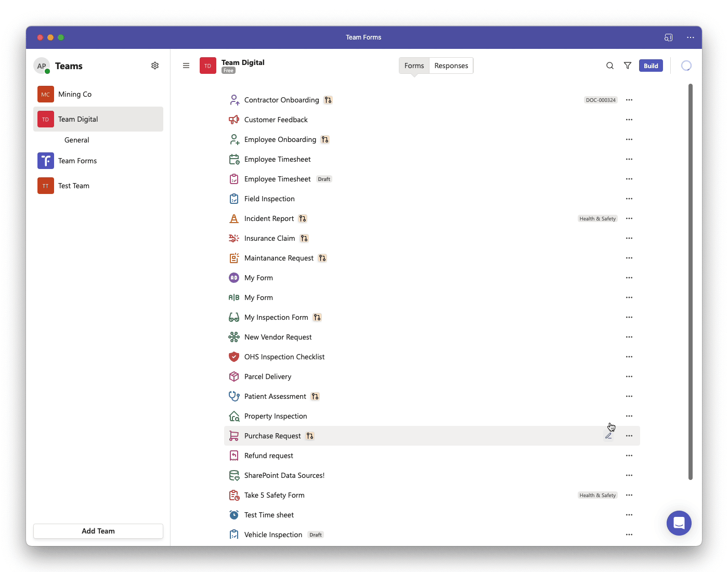Image resolution: width=728 pixels, height=572 pixels.
Task: Click the edit pencil on Purchase Request
Action: click(x=608, y=436)
